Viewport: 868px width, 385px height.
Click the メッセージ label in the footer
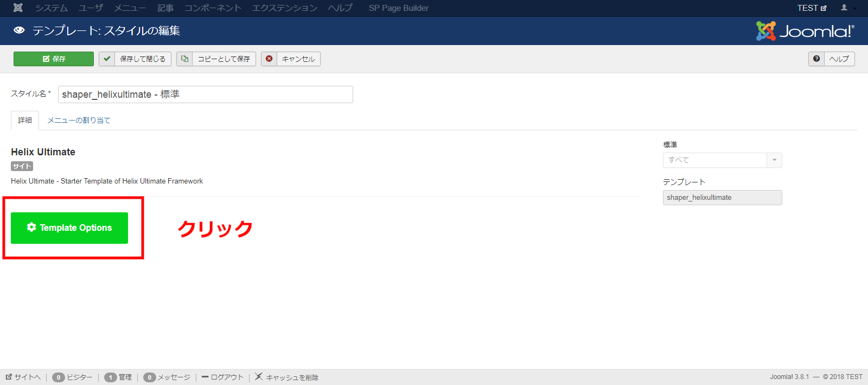(174, 377)
